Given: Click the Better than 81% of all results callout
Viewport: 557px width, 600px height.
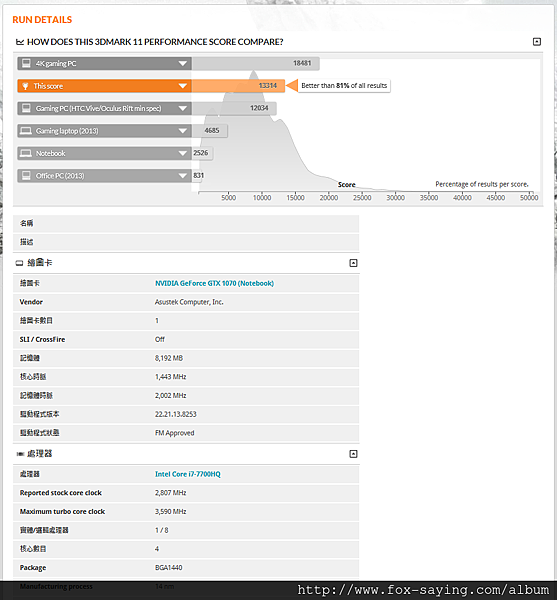Looking at the screenshot, I should (x=344, y=86).
